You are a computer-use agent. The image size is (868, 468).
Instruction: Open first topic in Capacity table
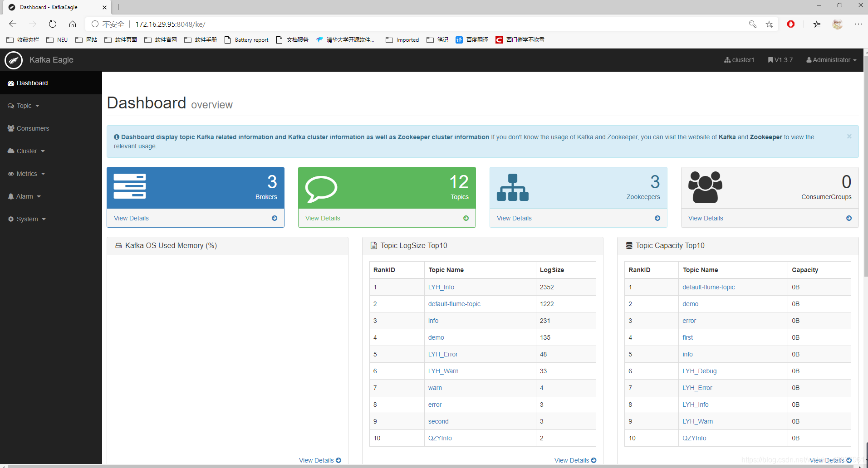click(x=688, y=337)
